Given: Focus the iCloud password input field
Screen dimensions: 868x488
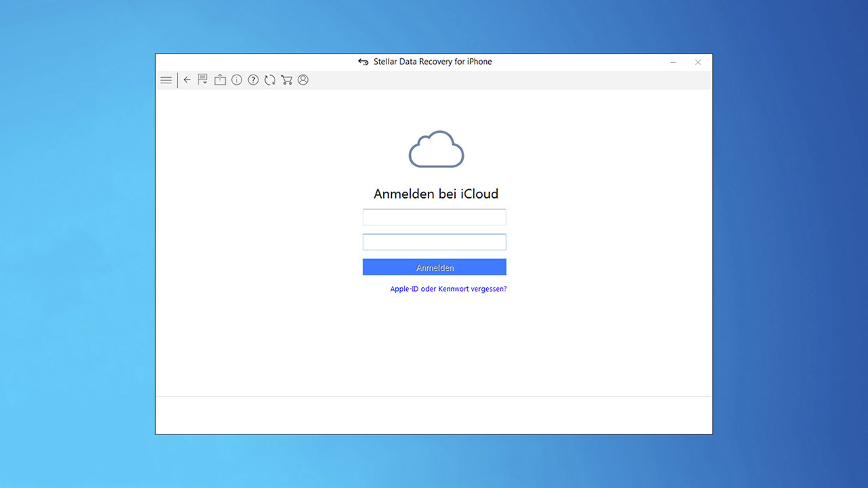Looking at the screenshot, I should coord(435,242).
